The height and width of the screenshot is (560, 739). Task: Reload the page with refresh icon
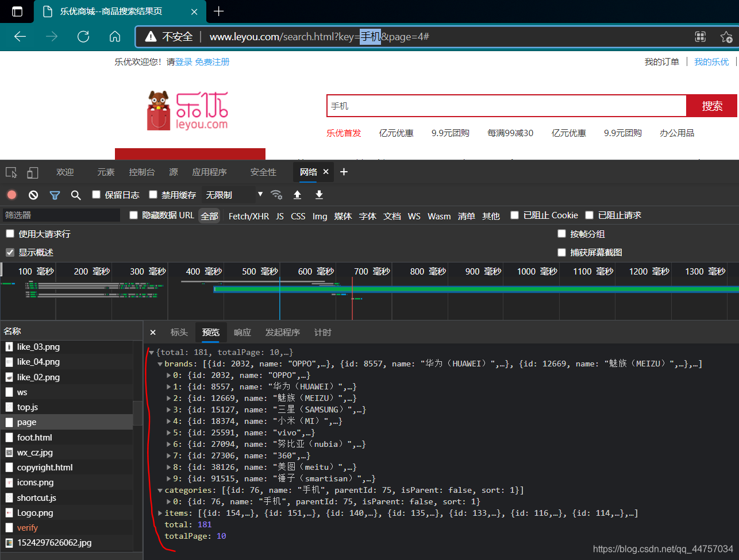(83, 37)
